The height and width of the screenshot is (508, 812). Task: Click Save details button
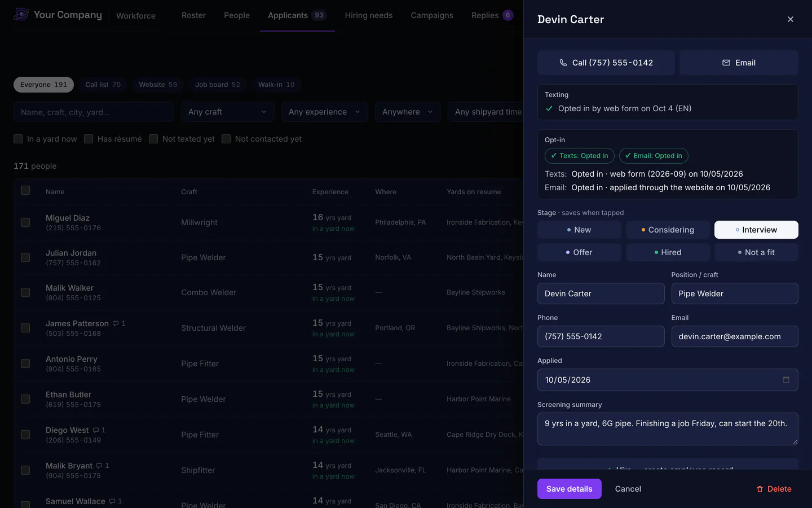click(570, 489)
